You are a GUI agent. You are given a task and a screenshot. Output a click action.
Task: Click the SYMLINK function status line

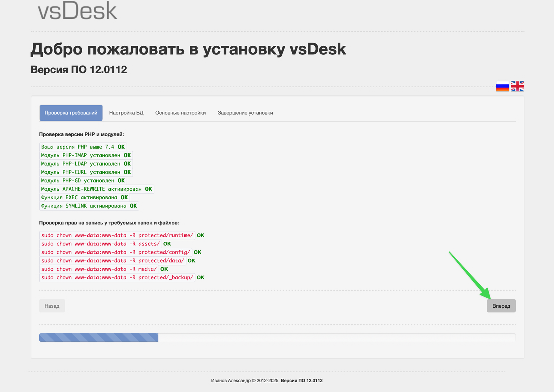click(89, 206)
